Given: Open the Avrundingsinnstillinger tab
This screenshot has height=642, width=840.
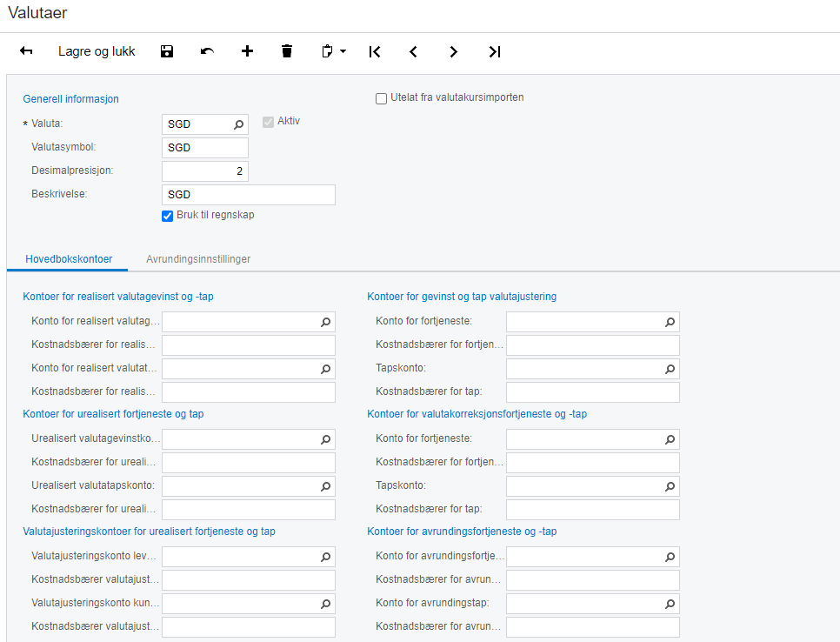Looking at the screenshot, I should (x=198, y=259).
